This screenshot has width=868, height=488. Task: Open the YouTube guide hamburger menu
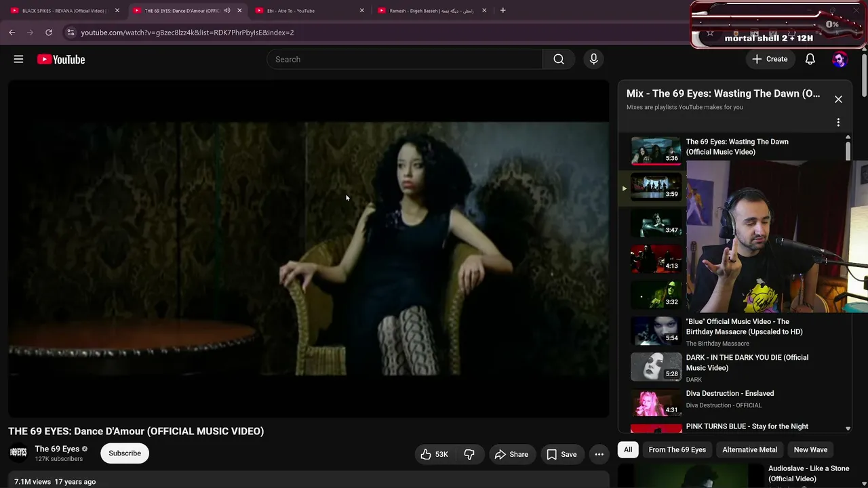[18, 59]
